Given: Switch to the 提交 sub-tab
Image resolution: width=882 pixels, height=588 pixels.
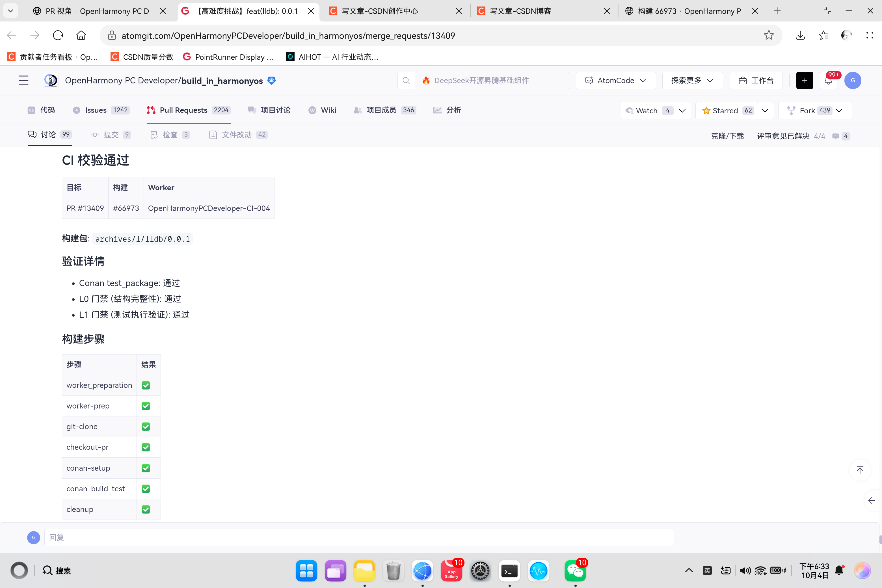Looking at the screenshot, I should (x=111, y=135).
